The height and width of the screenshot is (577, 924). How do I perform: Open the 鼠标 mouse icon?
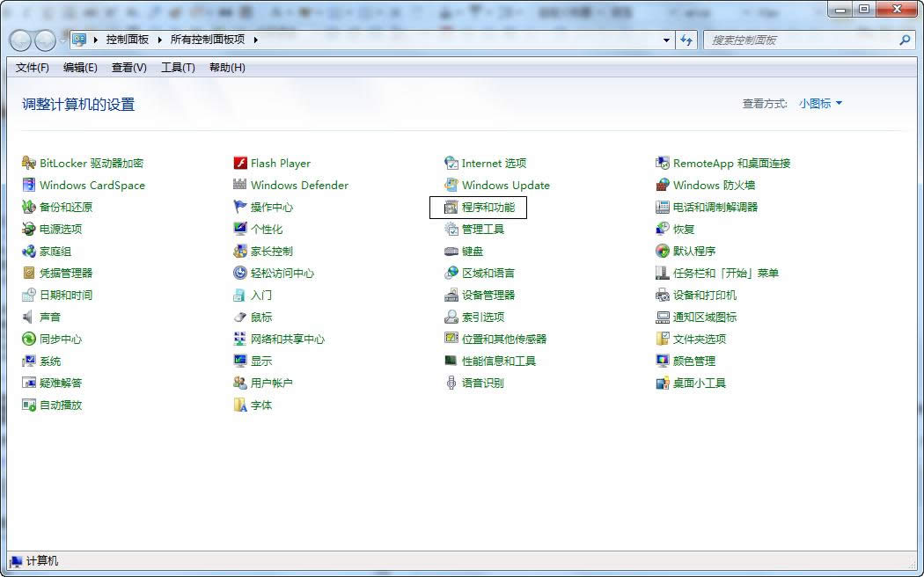coord(240,317)
